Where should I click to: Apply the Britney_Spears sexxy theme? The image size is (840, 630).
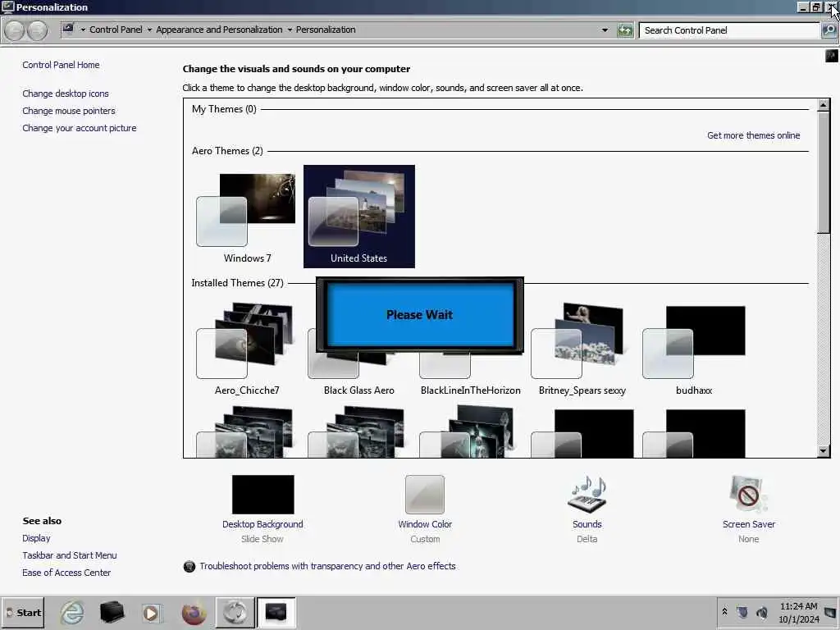coord(582,349)
